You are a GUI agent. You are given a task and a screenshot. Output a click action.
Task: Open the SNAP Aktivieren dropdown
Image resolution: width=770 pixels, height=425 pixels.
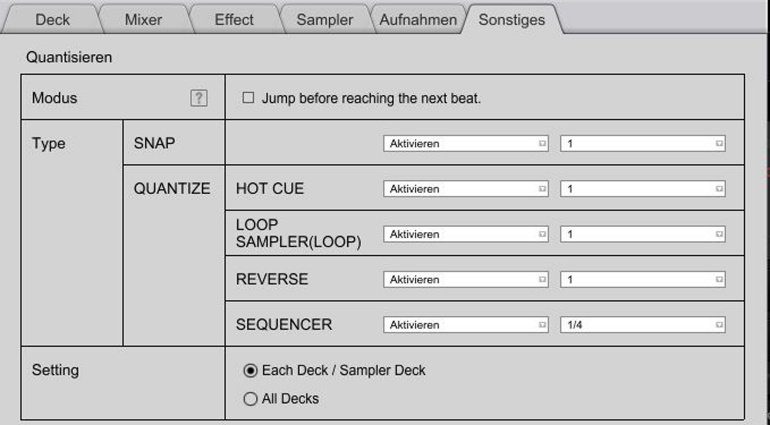[x=466, y=143]
